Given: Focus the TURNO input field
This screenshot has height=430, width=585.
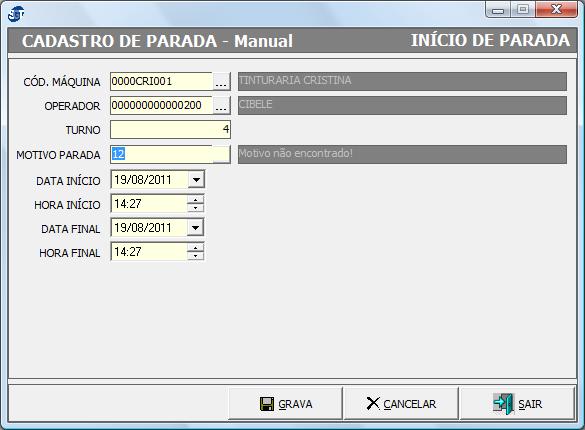Looking at the screenshot, I should 171,129.
